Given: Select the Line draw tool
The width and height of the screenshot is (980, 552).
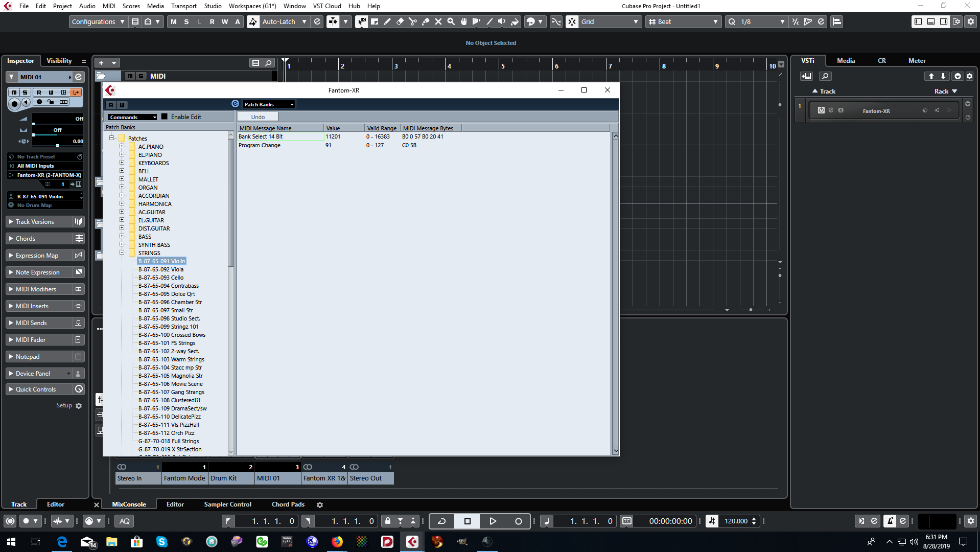Looking at the screenshot, I should pos(489,21).
